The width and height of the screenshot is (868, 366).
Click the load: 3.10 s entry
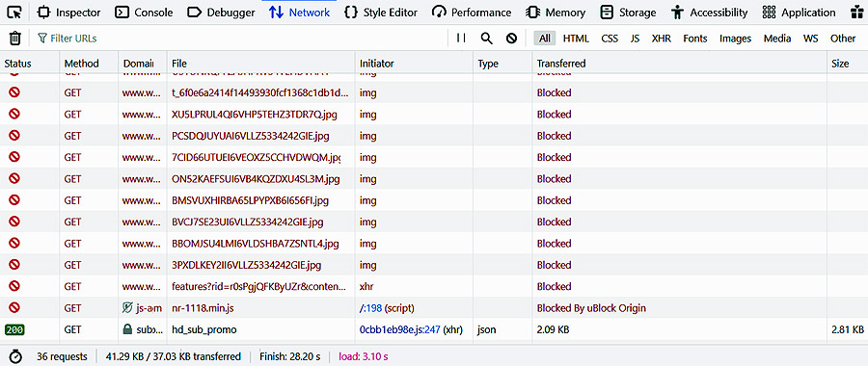[x=364, y=356]
